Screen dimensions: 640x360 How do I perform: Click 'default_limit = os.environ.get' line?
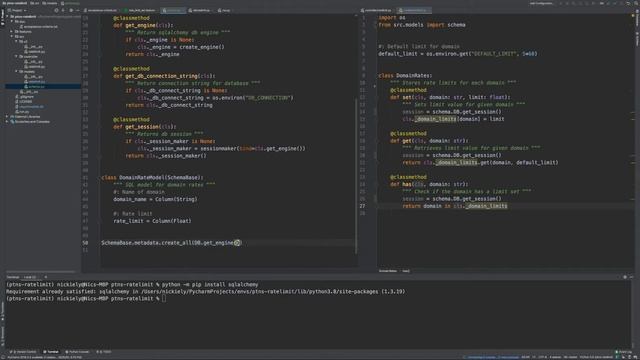458,53
